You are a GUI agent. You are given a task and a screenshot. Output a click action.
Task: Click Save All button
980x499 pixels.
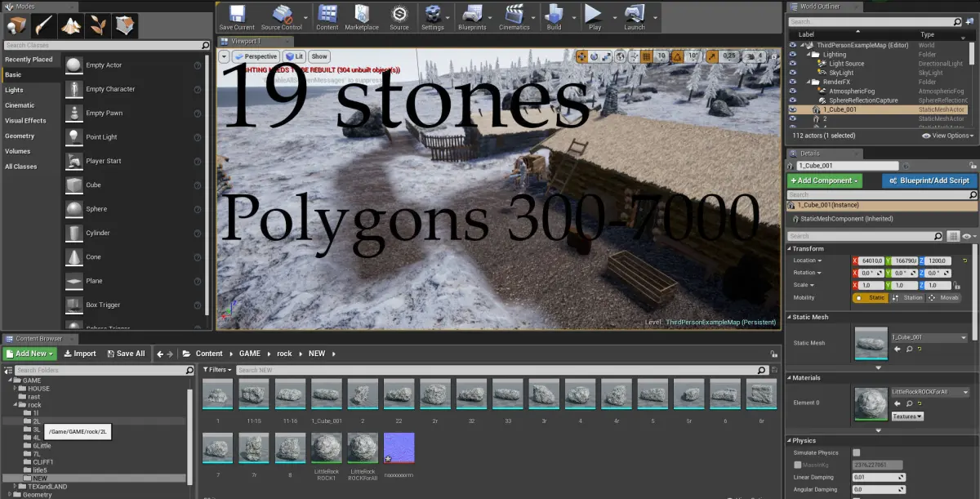pyautogui.click(x=125, y=354)
